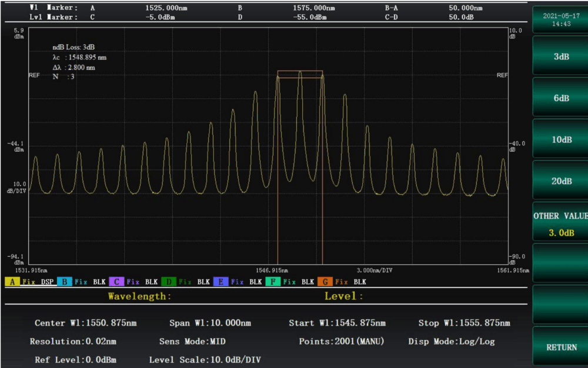Viewport: 588px width, 368px height.
Task: Choose the 6dB loss softkey
Action: 561,98
